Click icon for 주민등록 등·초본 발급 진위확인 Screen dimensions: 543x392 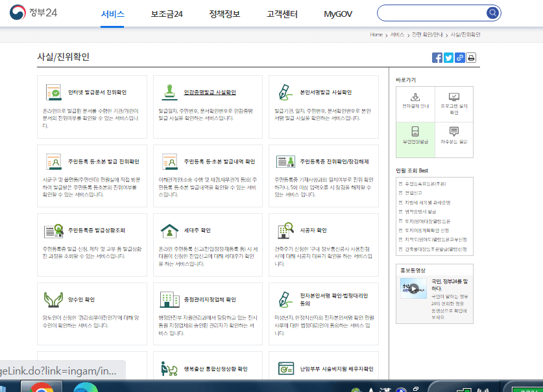(53, 161)
